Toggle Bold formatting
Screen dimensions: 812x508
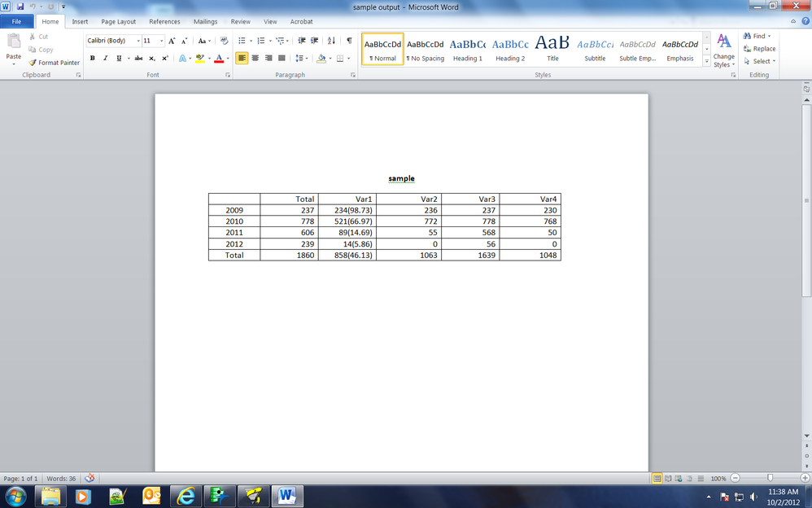tap(92, 59)
